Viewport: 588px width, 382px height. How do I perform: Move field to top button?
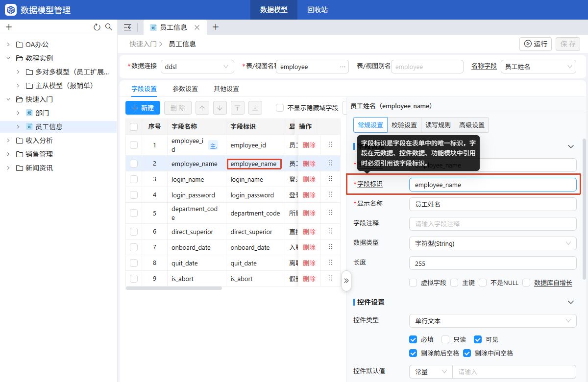(237, 108)
